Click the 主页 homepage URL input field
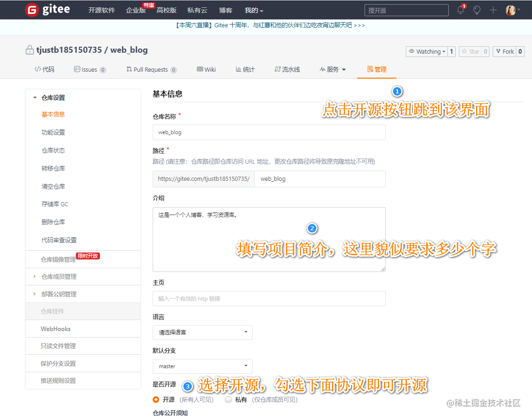Screen dimensions: 532x419 [x=269, y=298]
